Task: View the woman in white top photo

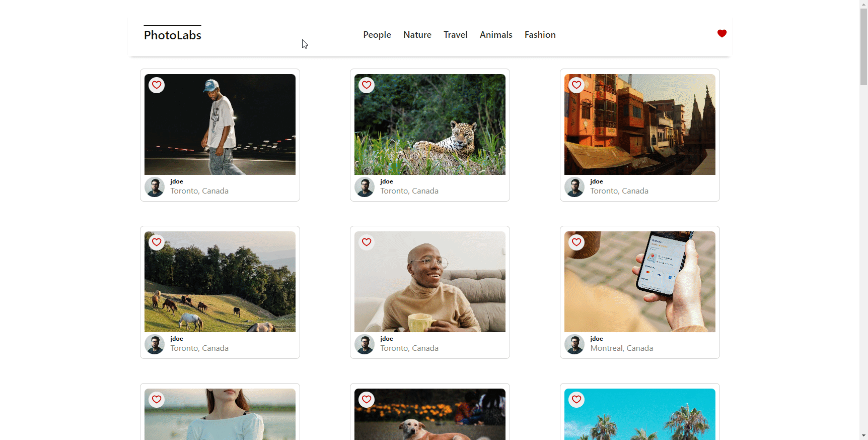Action: click(x=220, y=414)
